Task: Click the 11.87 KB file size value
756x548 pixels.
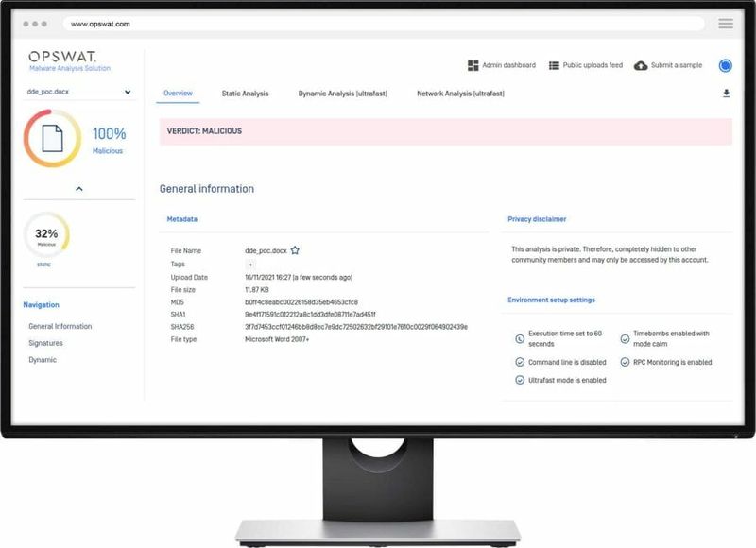Action: click(x=256, y=290)
